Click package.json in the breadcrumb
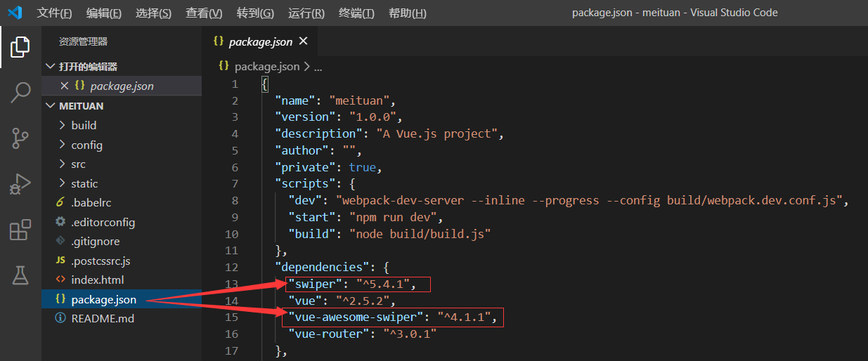The width and height of the screenshot is (868, 361). pos(267,66)
